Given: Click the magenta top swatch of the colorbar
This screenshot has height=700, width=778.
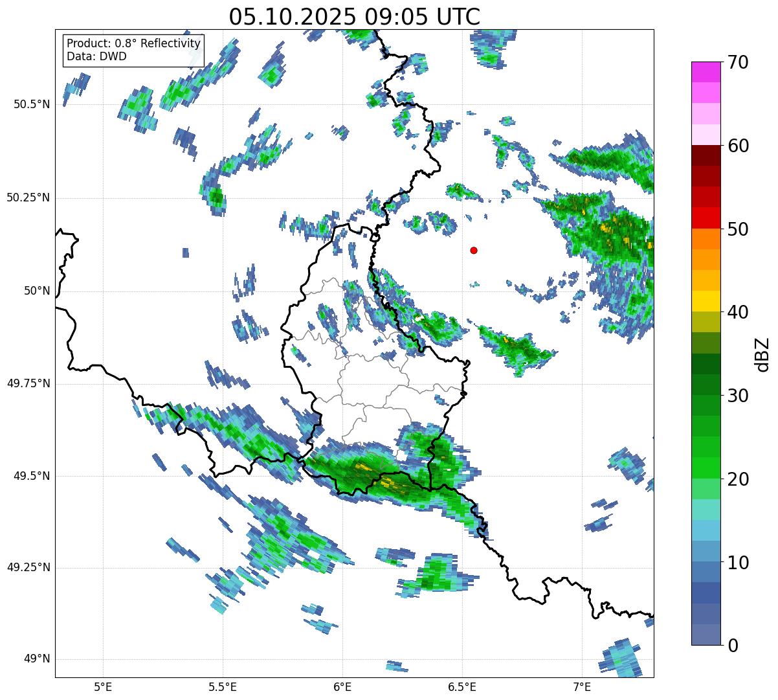Looking at the screenshot, I should 706,72.
